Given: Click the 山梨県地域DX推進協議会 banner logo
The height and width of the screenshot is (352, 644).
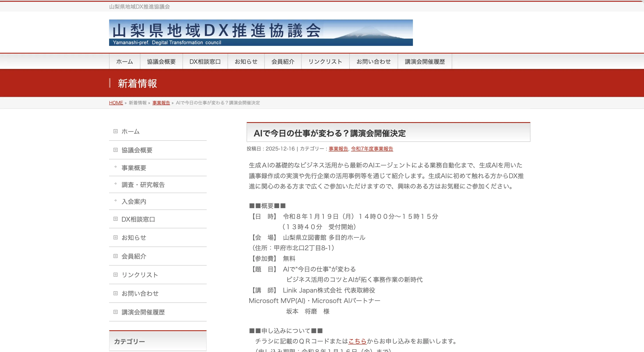Looking at the screenshot, I should click(261, 33).
